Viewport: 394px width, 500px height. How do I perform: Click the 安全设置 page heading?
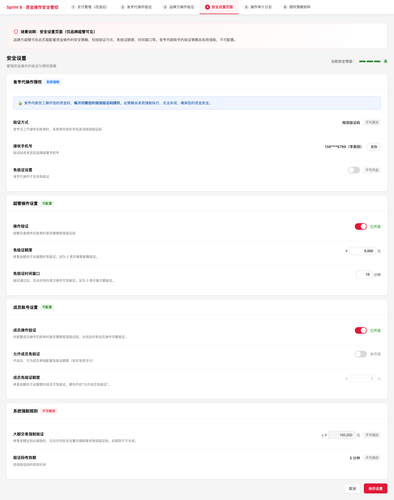coord(16,58)
